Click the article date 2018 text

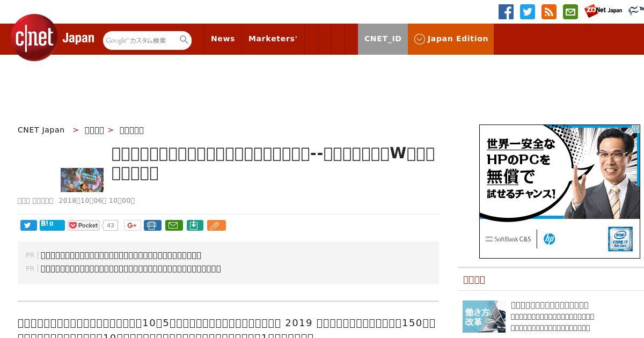[97, 201]
